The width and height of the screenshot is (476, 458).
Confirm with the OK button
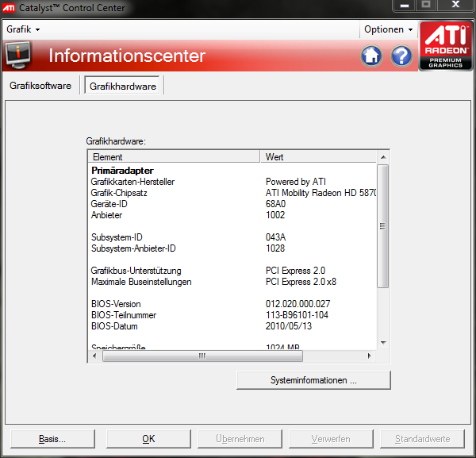point(148,439)
